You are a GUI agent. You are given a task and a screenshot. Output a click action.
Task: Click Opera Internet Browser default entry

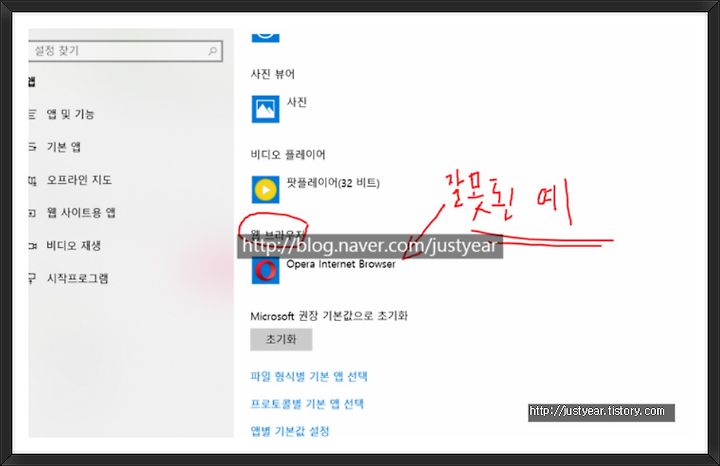[x=341, y=264]
